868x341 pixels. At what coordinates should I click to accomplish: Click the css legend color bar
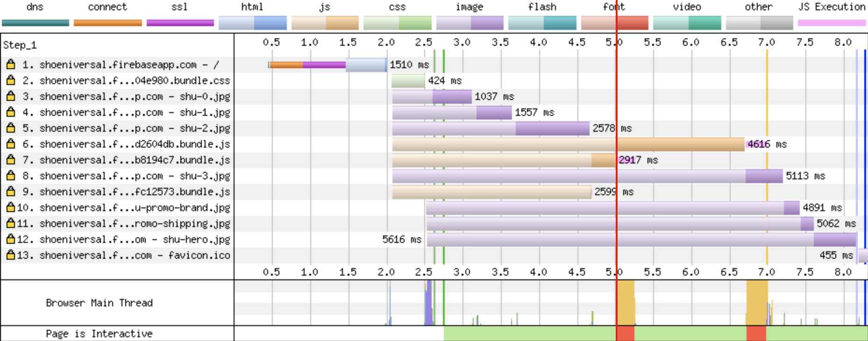398,23
